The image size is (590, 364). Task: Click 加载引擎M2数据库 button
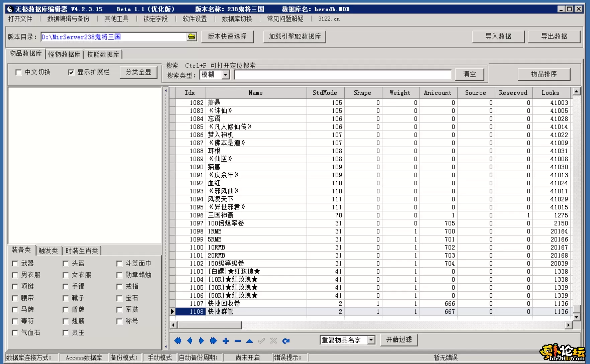(294, 36)
